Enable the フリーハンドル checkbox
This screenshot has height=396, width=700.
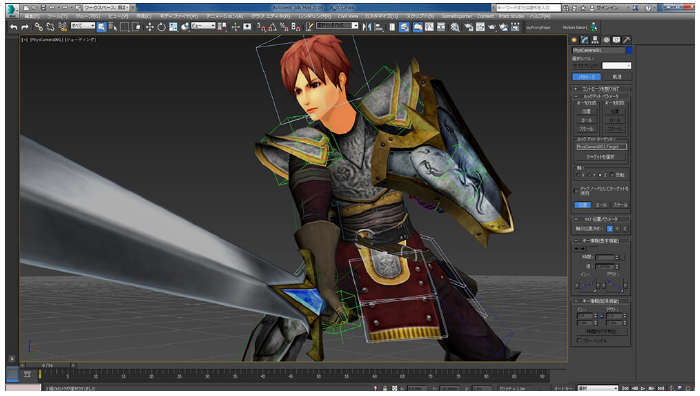coord(579,341)
